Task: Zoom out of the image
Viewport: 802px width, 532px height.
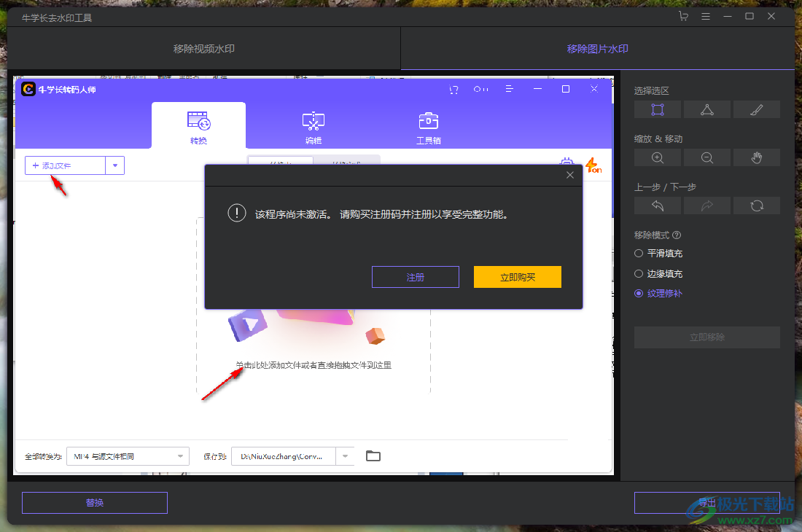Action: click(x=707, y=157)
